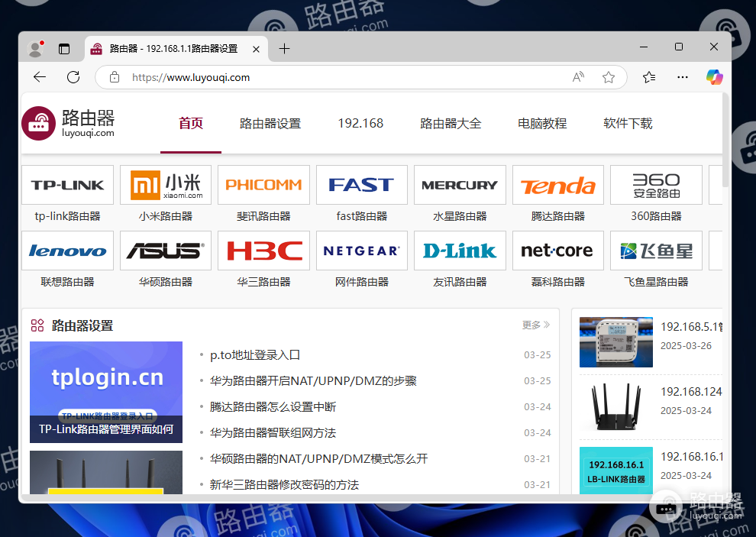Image resolution: width=756 pixels, height=537 pixels.
Task: Open article 华为路由器智联组网方法
Action: 273,433
